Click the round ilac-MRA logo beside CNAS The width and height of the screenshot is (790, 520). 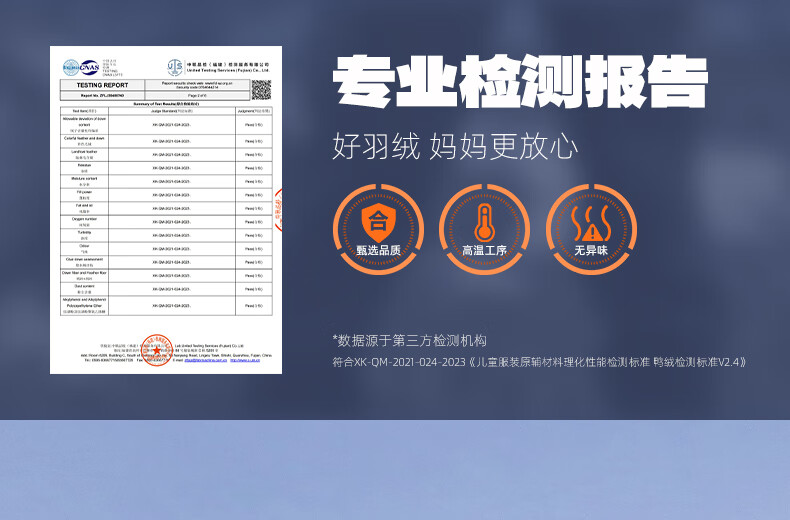pos(71,66)
